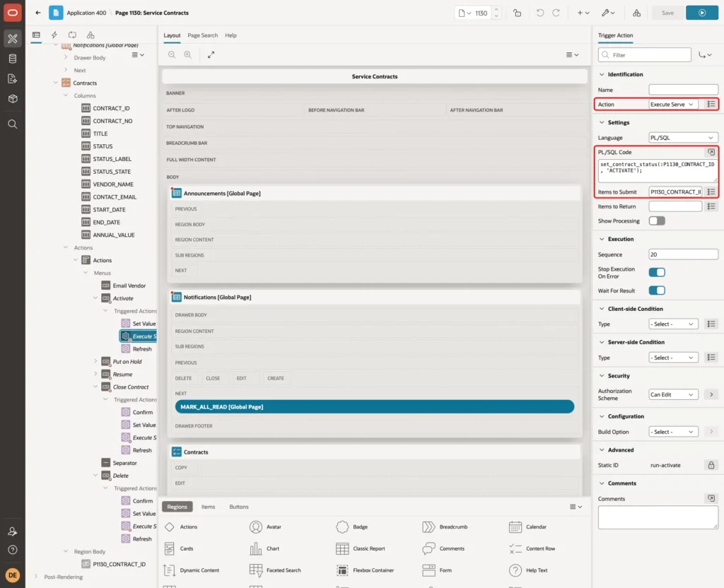This screenshot has width=724, height=588.
Task: Switch to the Processing tab icon
Action: pos(73,35)
